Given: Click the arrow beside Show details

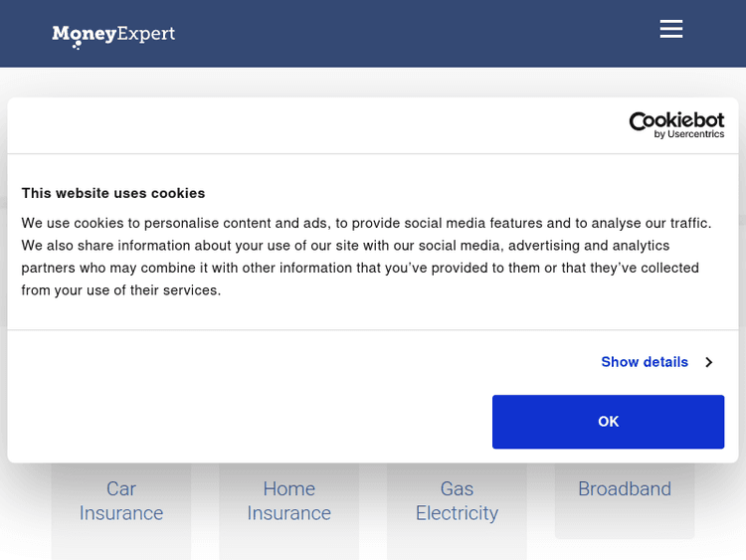Looking at the screenshot, I should [x=708, y=362].
